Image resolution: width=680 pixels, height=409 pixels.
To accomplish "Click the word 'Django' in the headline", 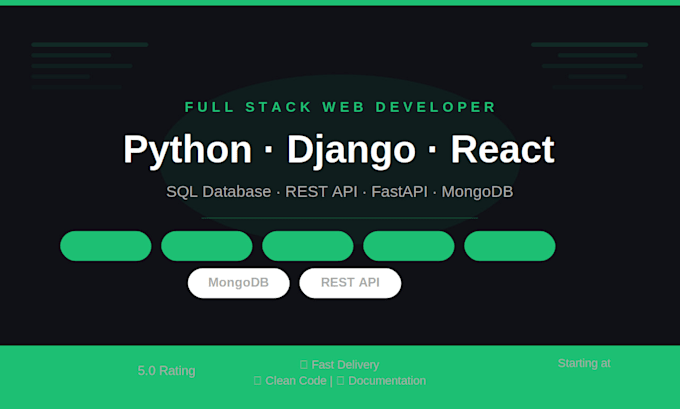I will pos(351,150).
